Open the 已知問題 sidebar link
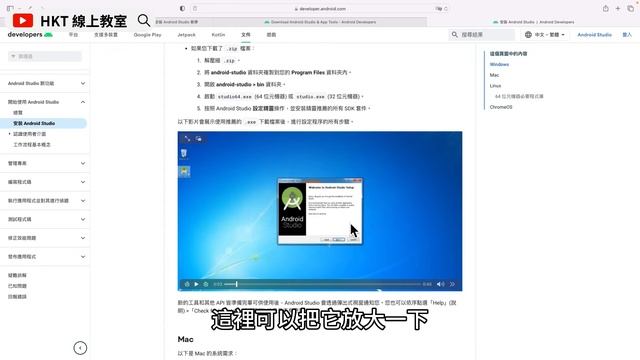This screenshot has width=640, height=360. click(x=17, y=286)
